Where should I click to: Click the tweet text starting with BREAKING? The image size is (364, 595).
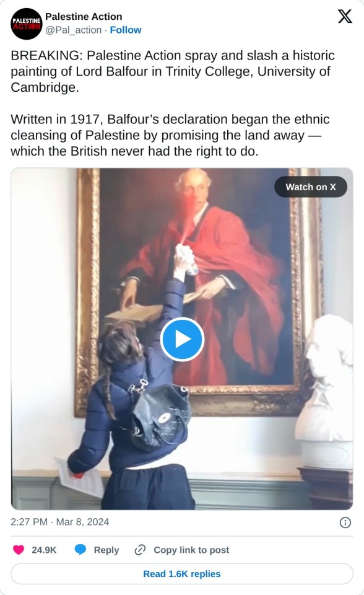pyautogui.click(x=173, y=71)
